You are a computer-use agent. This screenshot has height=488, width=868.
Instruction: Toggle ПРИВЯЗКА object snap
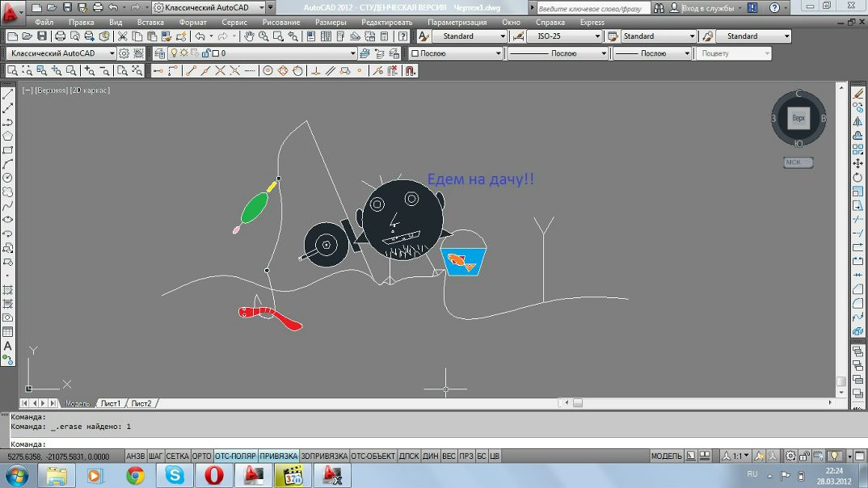279,456
